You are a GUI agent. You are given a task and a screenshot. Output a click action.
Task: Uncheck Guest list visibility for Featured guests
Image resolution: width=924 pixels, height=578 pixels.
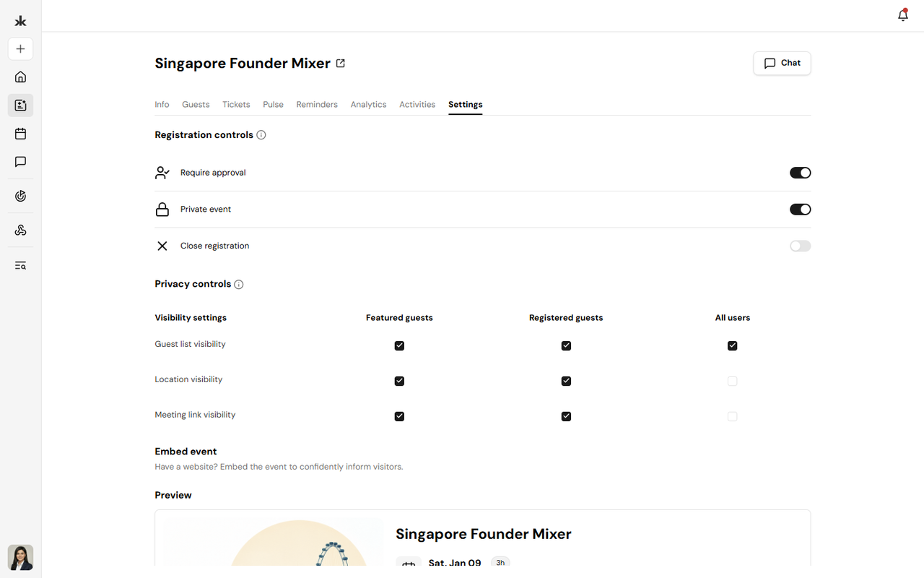click(x=399, y=346)
